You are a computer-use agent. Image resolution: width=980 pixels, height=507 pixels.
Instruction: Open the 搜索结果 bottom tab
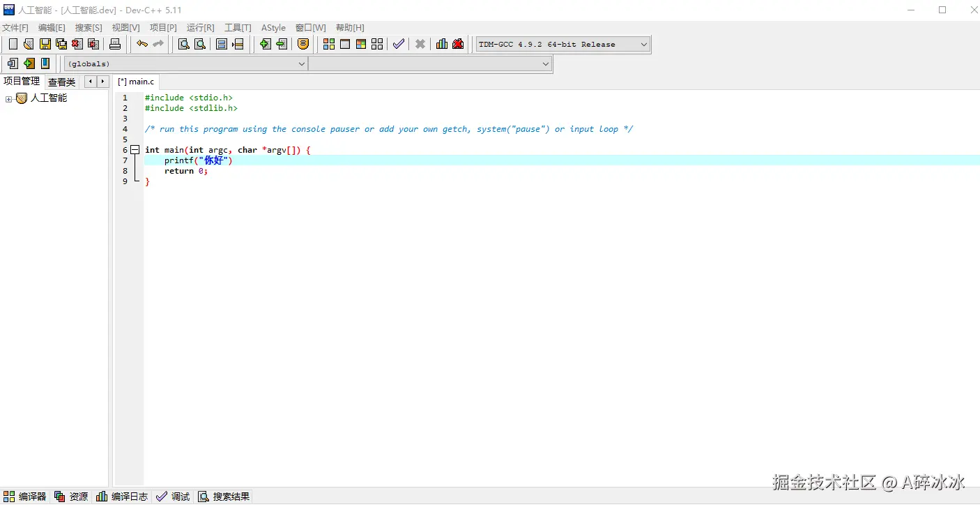pos(224,497)
